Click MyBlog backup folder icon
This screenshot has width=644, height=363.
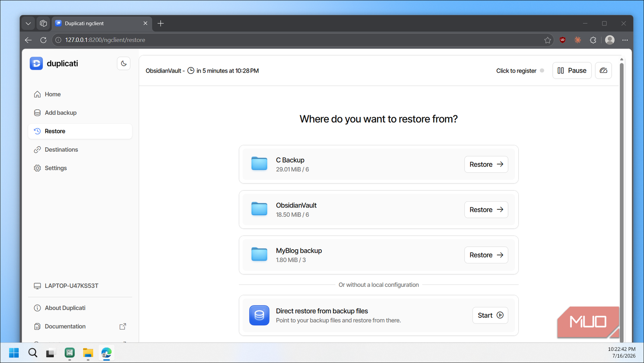[259, 254]
